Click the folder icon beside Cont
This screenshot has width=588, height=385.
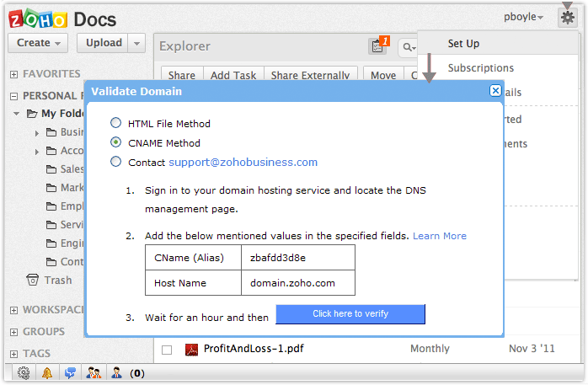[x=51, y=262]
